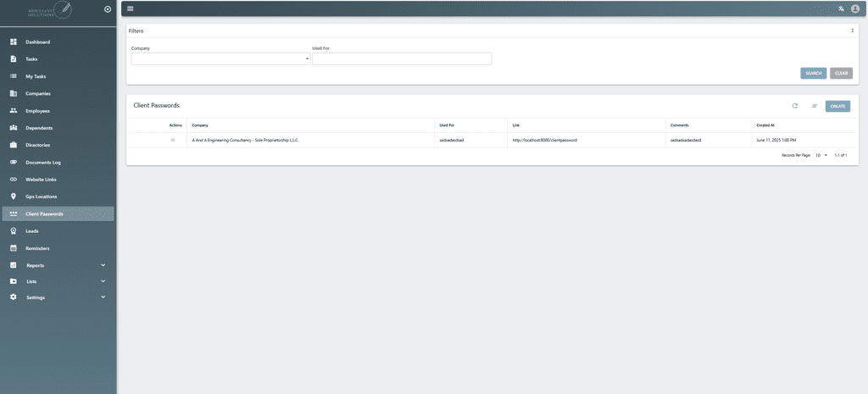This screenshot has height=394, width=868.
Task: Click the Clear button
Action: (841, 73)
